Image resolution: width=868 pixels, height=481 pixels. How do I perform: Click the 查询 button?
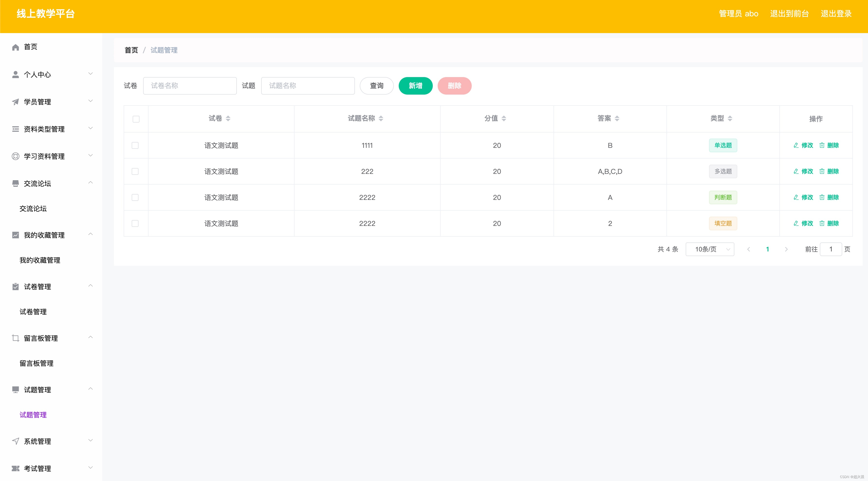coord(377,86)
